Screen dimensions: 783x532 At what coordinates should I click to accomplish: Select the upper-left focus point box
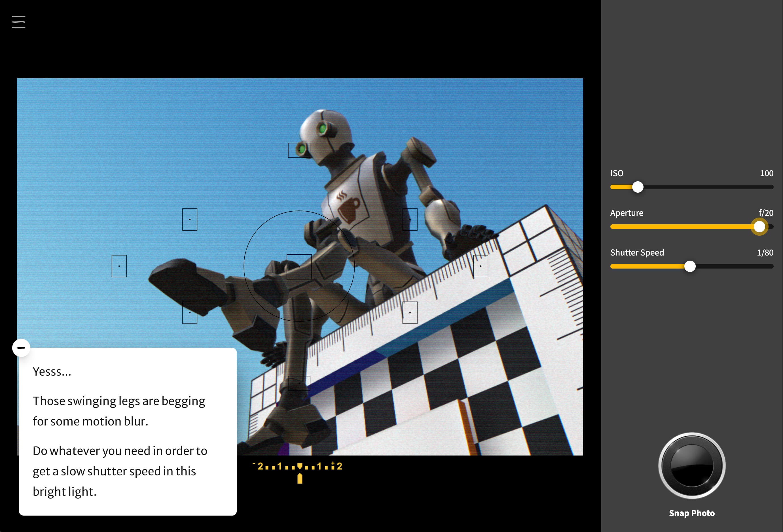[190, 220]
